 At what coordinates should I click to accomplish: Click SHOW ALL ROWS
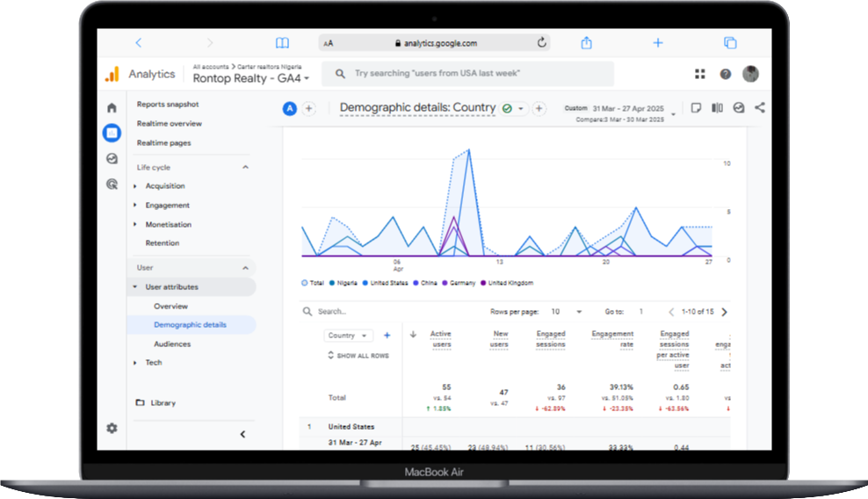[x=358, y=356]
